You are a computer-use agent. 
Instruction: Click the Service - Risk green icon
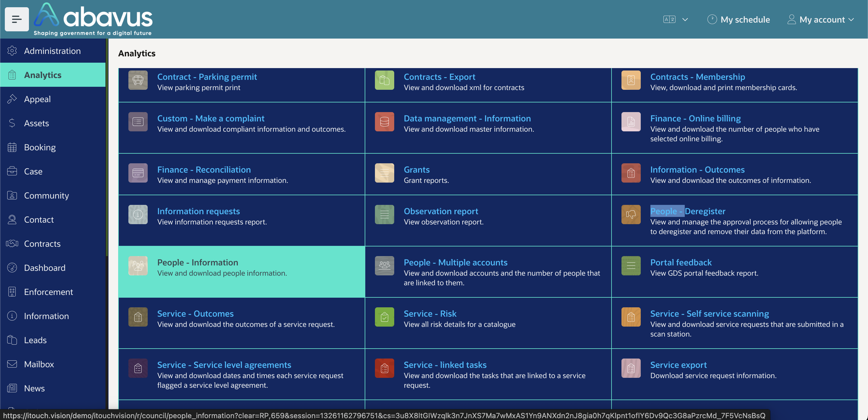pyautogui.click(x=385, y=317)
